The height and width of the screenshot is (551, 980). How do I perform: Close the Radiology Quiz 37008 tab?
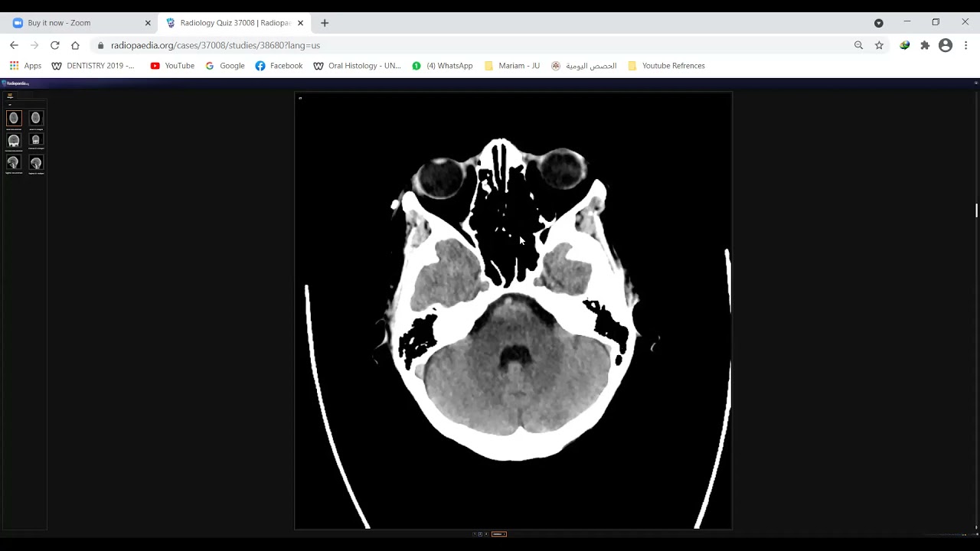point(300,23)
